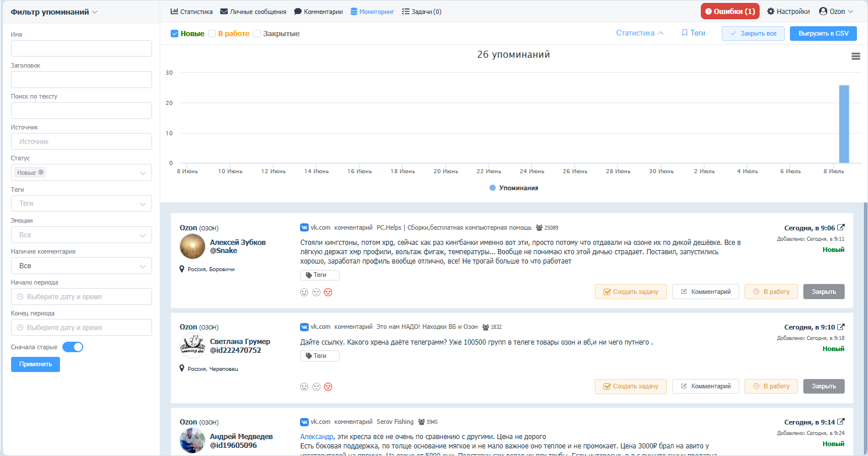The height and width of the screenshot is (456, 868).
Task: Click Создать задачу on Алексей Зубков's post
Action: (630, 292)
